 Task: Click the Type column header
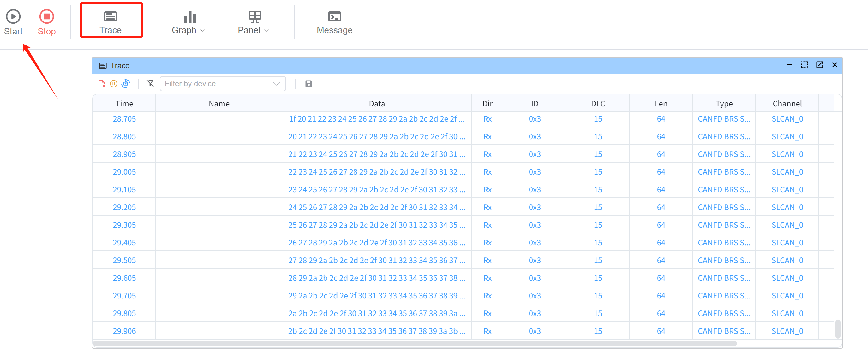coord(724,104)
